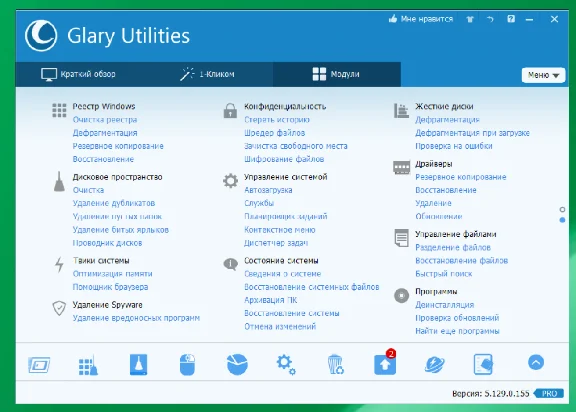The height and width of the screenshot is (412, 576).
Task: Open Архивация ПК
Action: [x=271, y=300]
